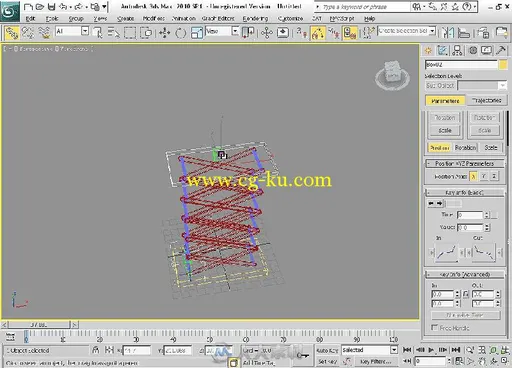Click the Open File folder icon
512x368 pixels.
pos(39,6)
